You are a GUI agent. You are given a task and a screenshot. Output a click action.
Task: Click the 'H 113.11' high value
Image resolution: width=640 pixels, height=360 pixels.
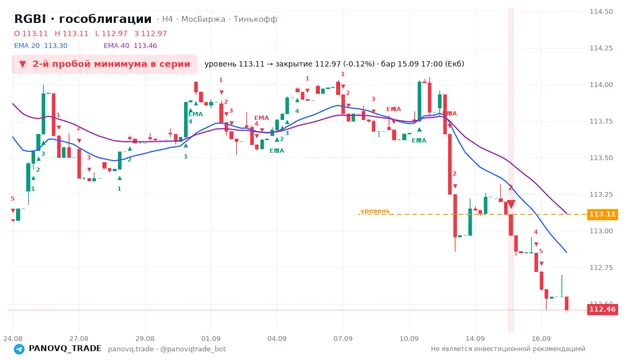click(x=71, y=33)
